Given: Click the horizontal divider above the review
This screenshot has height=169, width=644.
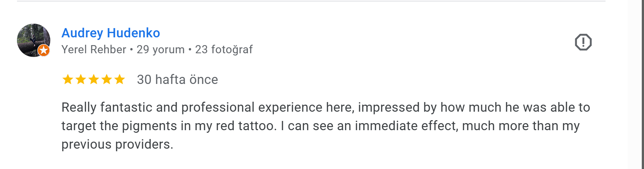Looking at the screenshot, I should pyautogui.click(x=311, y=1).
